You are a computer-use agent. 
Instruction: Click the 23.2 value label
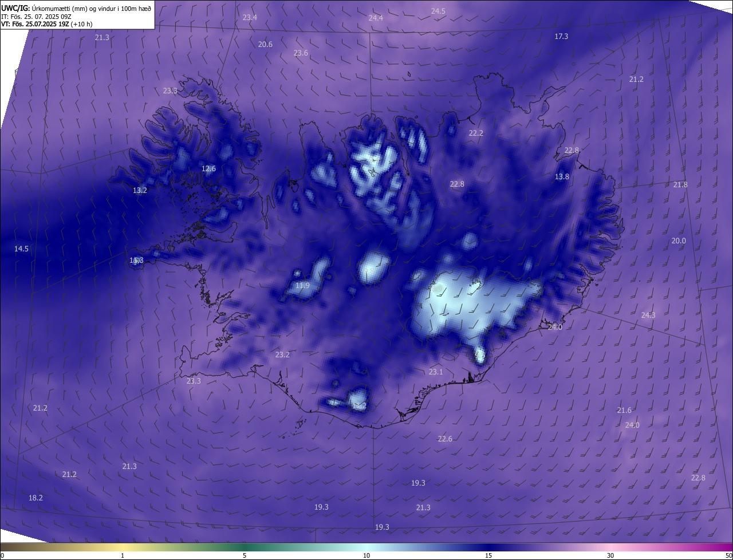click(x=282, y=355)
